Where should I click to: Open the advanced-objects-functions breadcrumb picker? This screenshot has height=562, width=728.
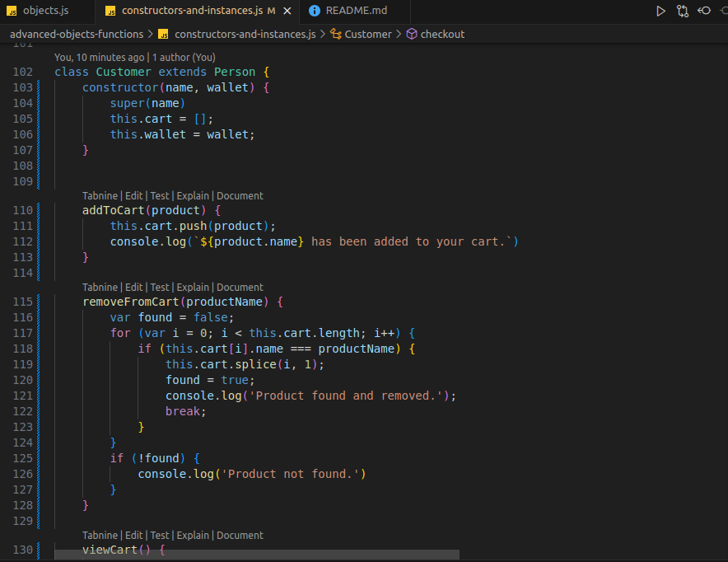pyautogui.click(x=77, y=34)
